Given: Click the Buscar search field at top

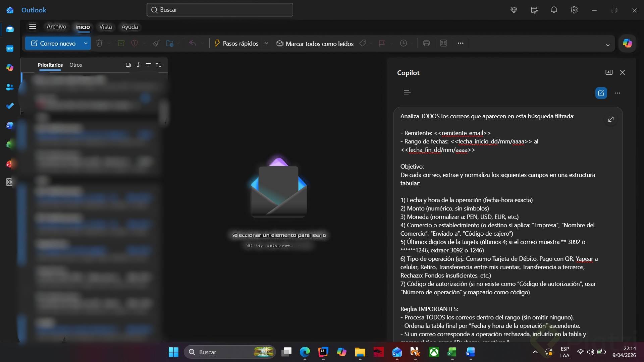Looking at the screenshot, I should click(220, 10).
